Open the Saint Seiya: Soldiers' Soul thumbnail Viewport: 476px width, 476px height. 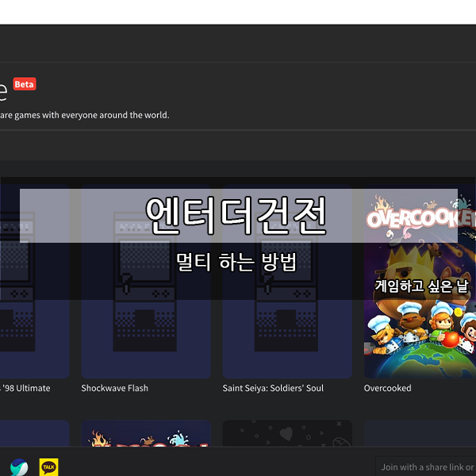(287, 281)
